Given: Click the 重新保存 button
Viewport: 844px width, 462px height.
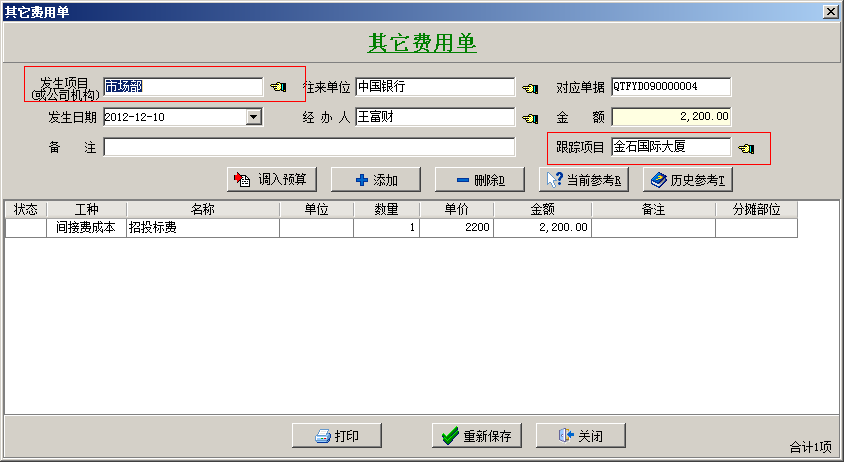Looking at the screenshot, I should [x=477, y=435].
